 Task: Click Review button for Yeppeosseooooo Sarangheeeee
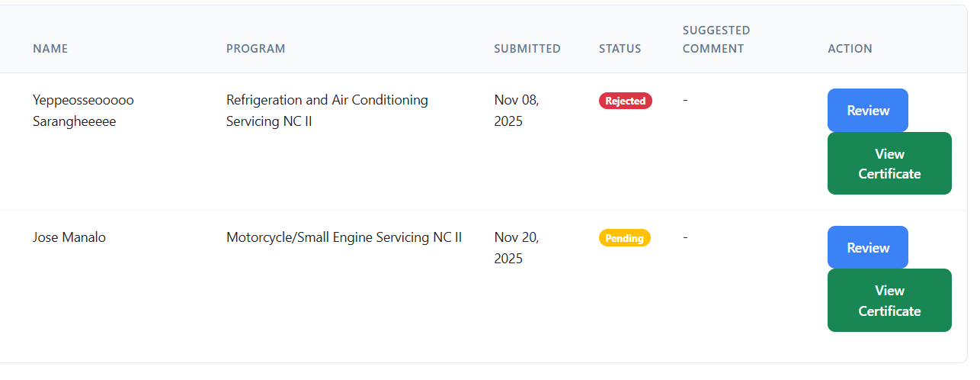[x=867, y=111]
